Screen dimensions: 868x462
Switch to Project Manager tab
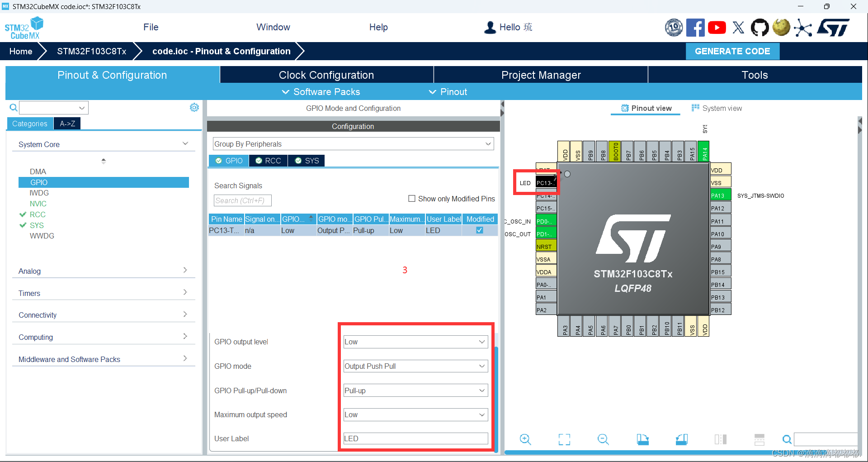tap(541, 75)
